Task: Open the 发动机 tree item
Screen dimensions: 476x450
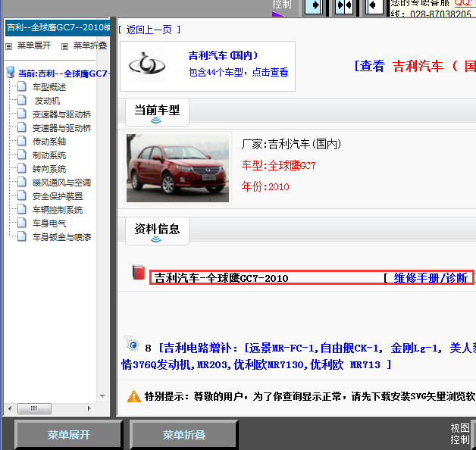Action: [x=47, y=101]
